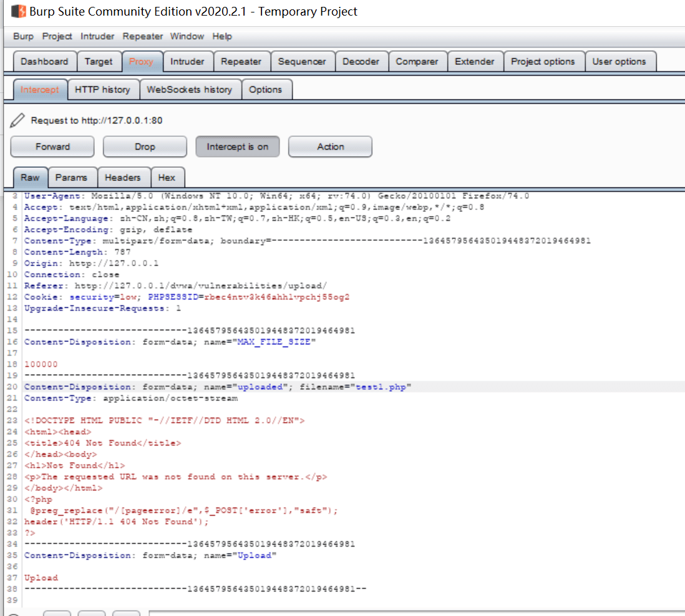Click the Accept-Language header line

click(237, 218)
